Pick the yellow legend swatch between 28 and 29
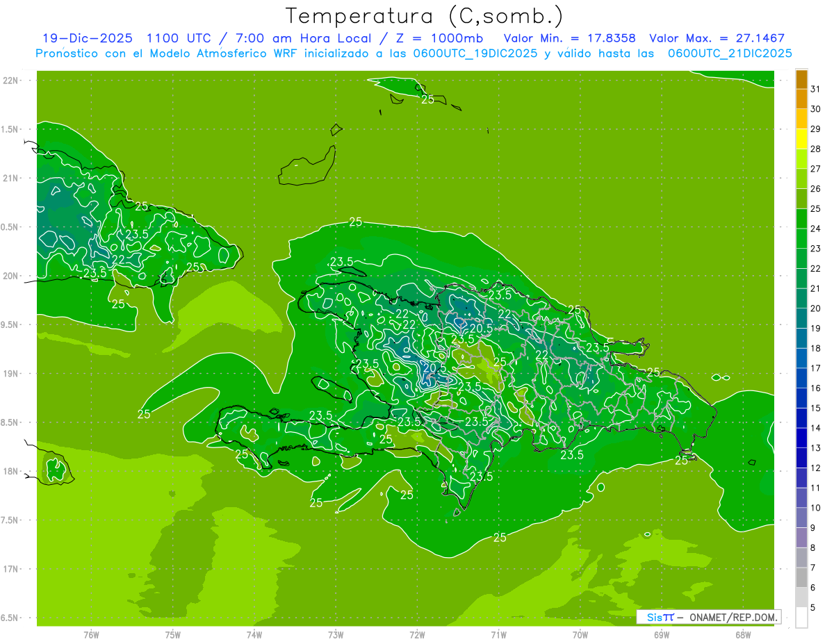Viewport: 834px width, 644px height. pos(801,139)
